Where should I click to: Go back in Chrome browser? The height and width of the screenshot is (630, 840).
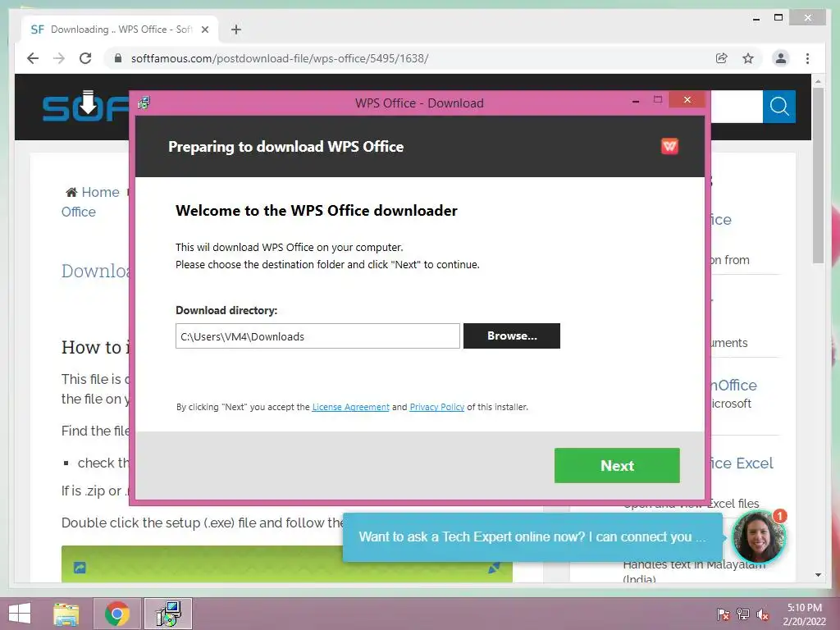tap(33, 58)
